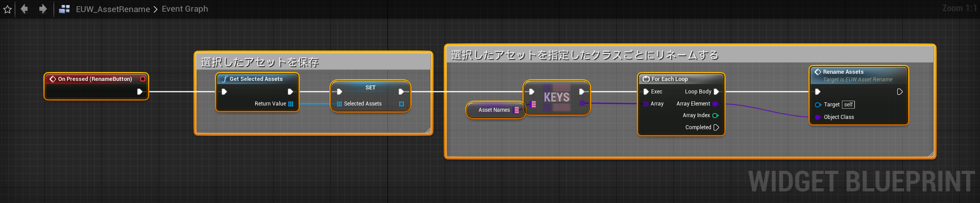Screen dimensions: 980x203
Task: Click exec output pin of SET node
Action: [401, 92]
